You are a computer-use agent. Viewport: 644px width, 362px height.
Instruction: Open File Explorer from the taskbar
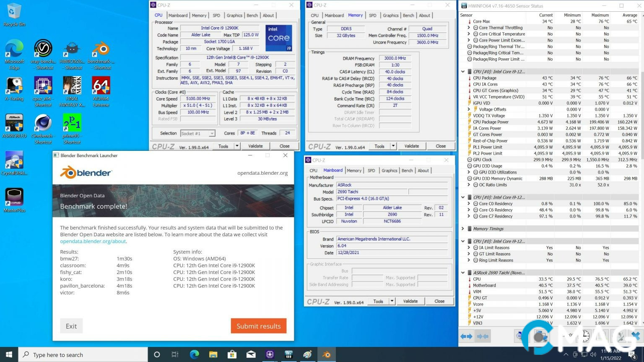click(213, 354)
